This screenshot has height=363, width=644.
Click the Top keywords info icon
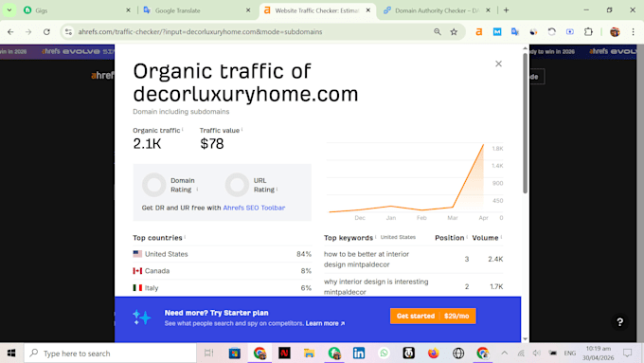[x=375, y=237]
